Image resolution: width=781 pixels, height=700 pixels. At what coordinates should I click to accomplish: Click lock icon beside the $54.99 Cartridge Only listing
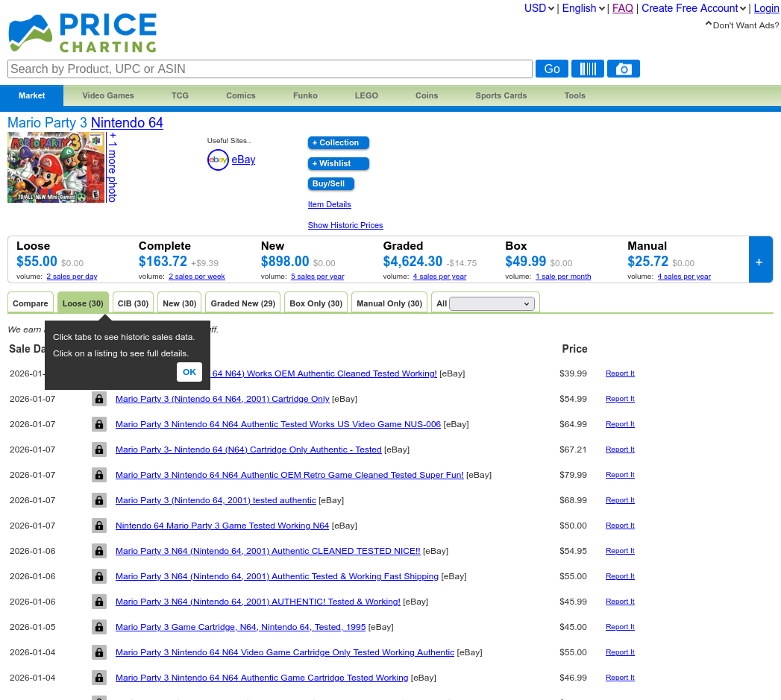pyautogui.click(x=98, y=399)
